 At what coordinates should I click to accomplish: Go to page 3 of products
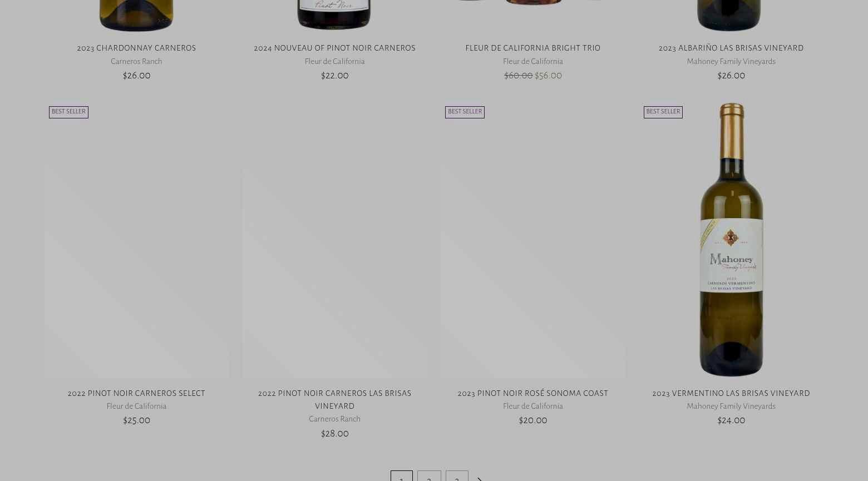[457, 478]
